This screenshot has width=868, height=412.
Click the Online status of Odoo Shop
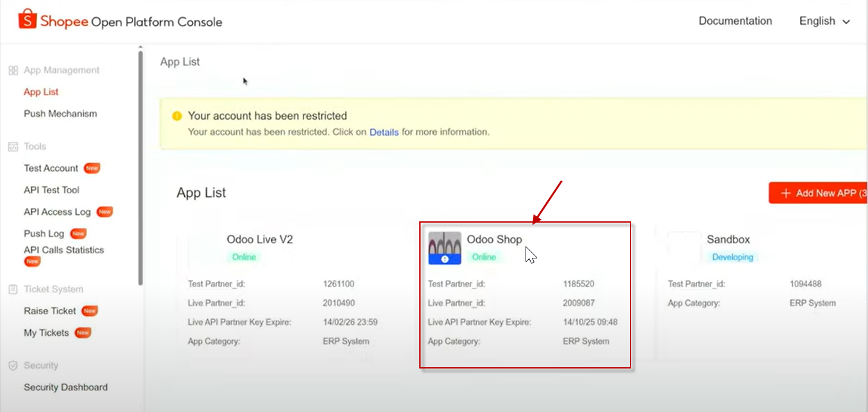tap(484, 257)
